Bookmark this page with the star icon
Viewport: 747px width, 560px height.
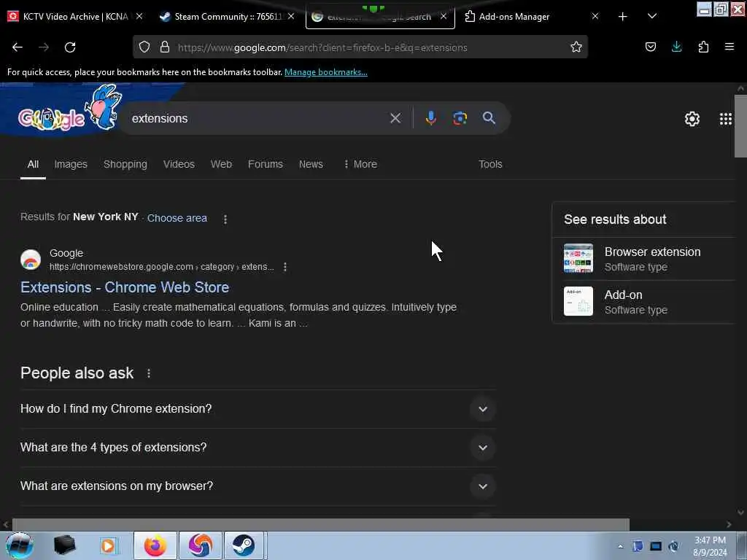[x=576, y=47]
